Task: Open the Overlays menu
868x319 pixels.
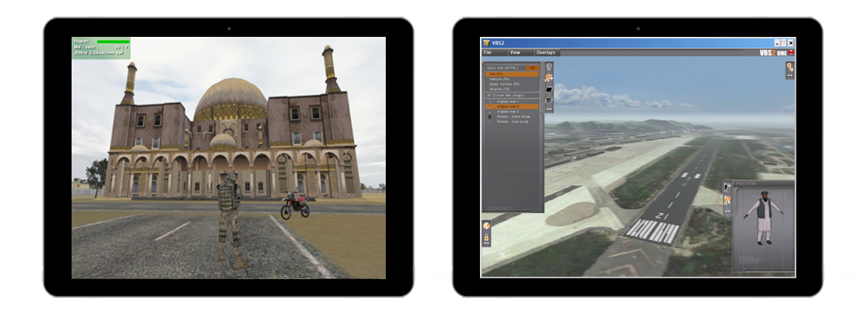Action: tap(546, 53)
